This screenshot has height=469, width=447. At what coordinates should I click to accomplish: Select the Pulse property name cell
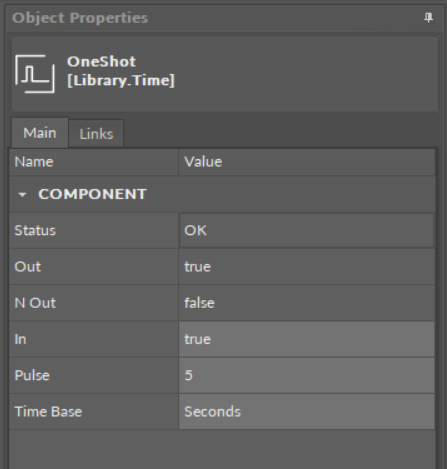(x=94, y=376)
